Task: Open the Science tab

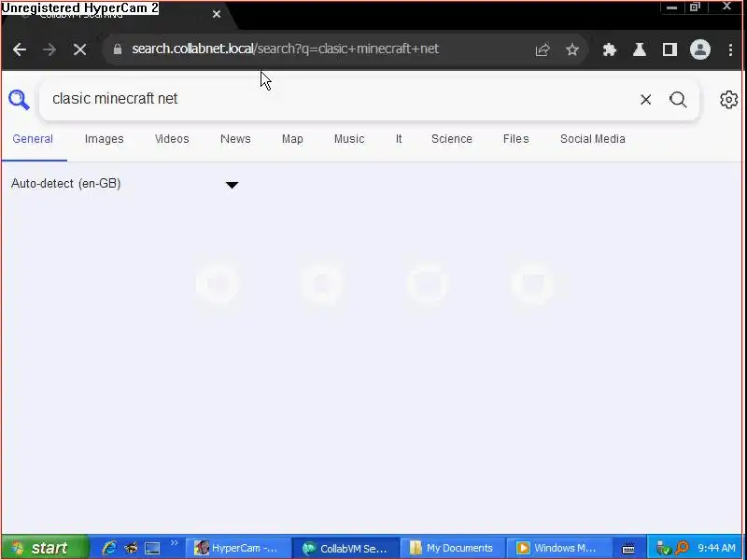Action: click(452, 139)
